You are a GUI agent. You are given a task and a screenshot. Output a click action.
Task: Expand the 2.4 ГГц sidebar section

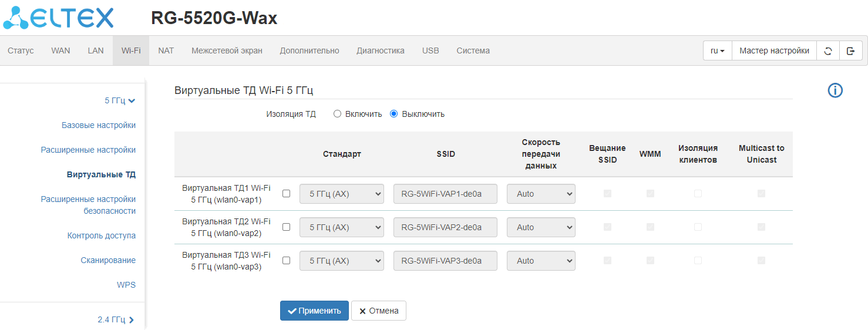[x=116, y=319]
